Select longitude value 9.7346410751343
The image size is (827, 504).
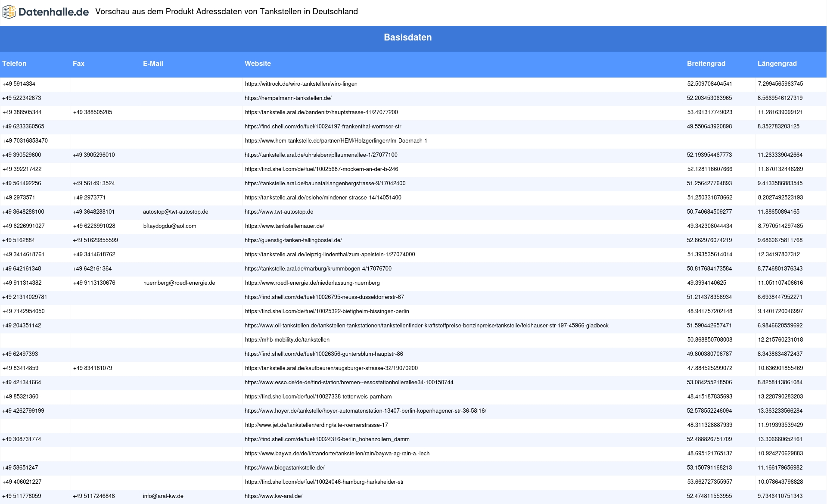[780, 496]
